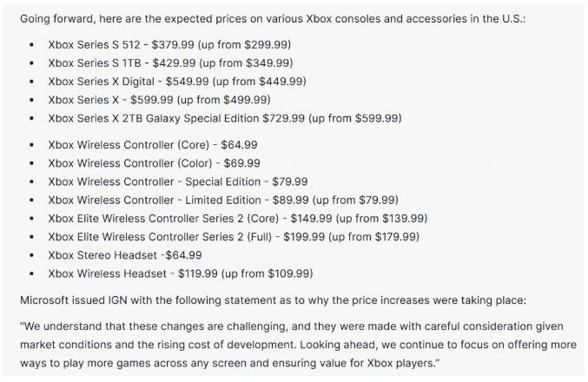
Task: Click the Xbox Series X $599.99 line
Action: pyautogui.click(x=159, y=100)
